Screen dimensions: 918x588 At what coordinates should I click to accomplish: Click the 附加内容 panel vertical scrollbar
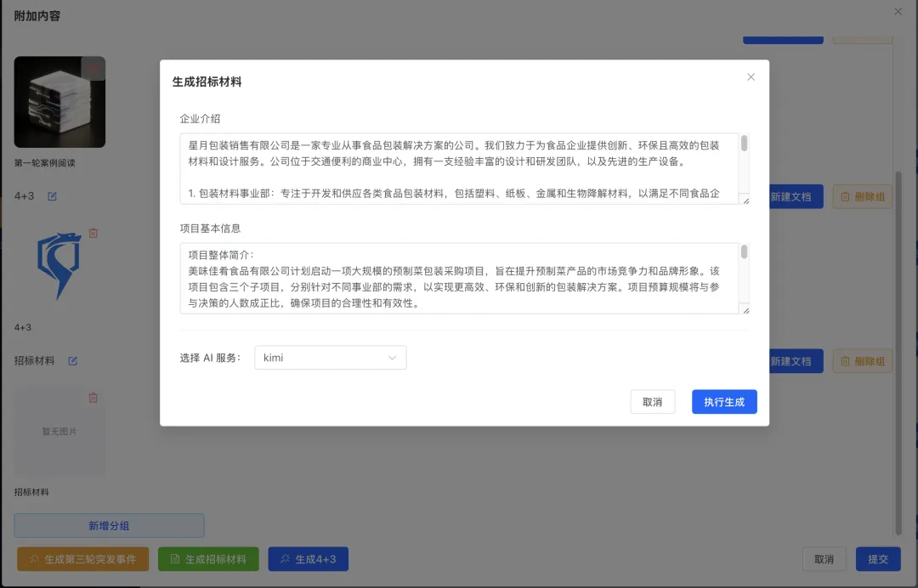pos(898,353)
